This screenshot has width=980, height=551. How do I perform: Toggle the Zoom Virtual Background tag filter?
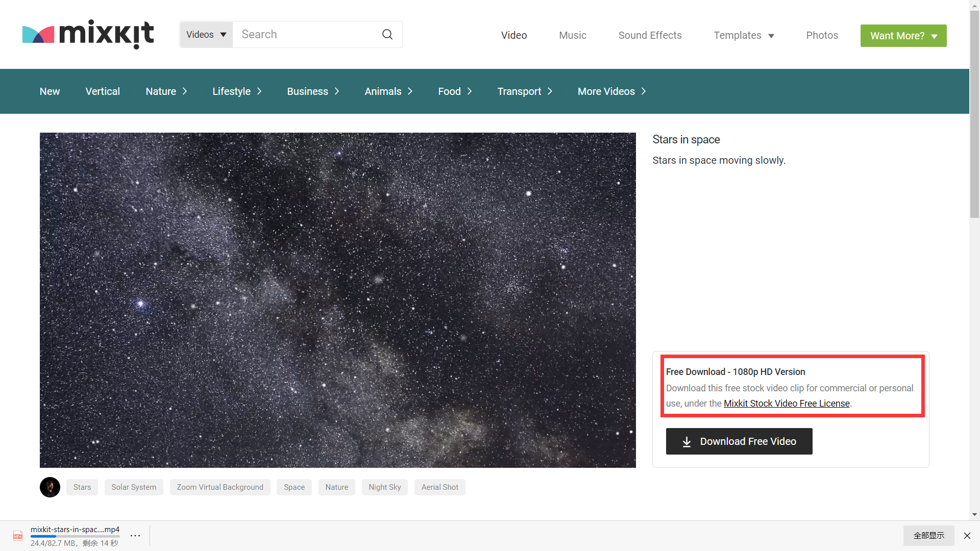(220, 487)
